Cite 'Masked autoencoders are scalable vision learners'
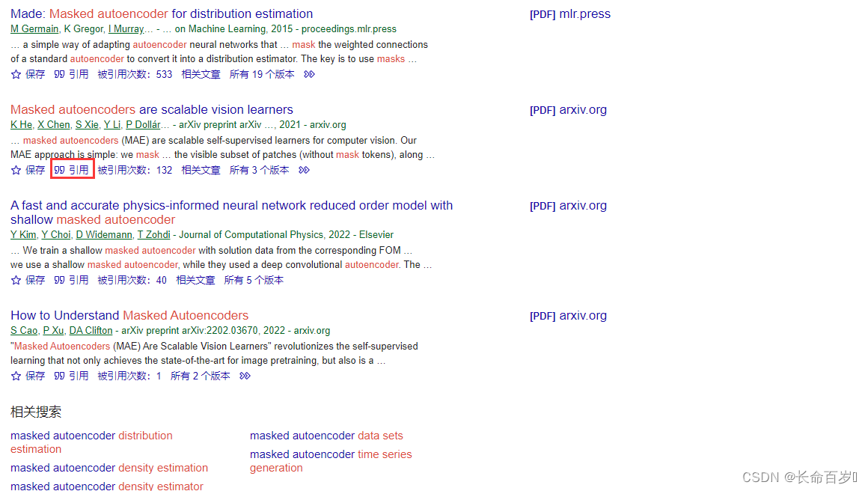This screenshot has width=868, height=491. tap(71, 170)
